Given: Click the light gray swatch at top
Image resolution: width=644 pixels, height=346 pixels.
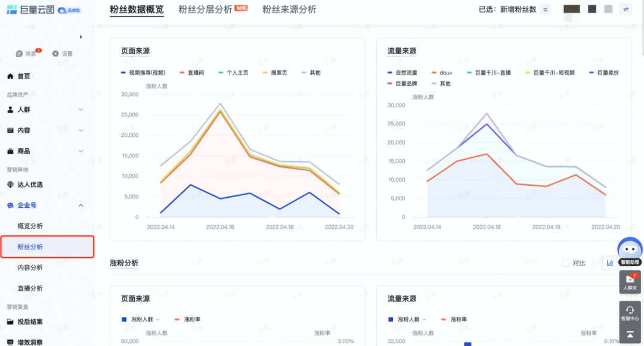Looking at the screenshot, I should [608, 9].
